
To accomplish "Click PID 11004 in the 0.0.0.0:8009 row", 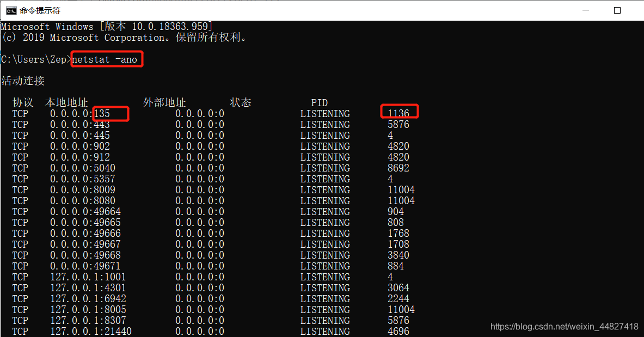I will click(x=401, y=190).
